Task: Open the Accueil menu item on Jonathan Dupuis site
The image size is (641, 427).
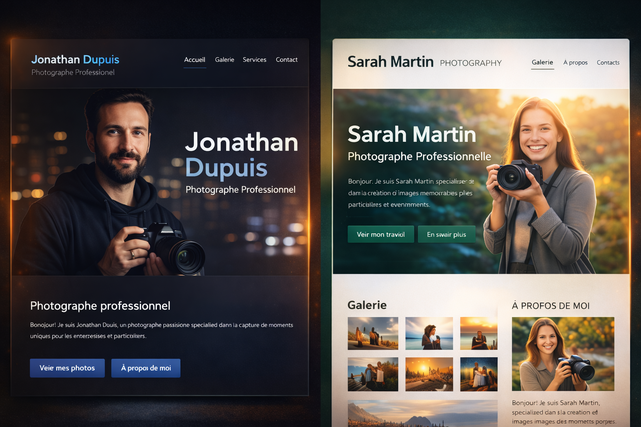Action: click(x=195, y=60)
